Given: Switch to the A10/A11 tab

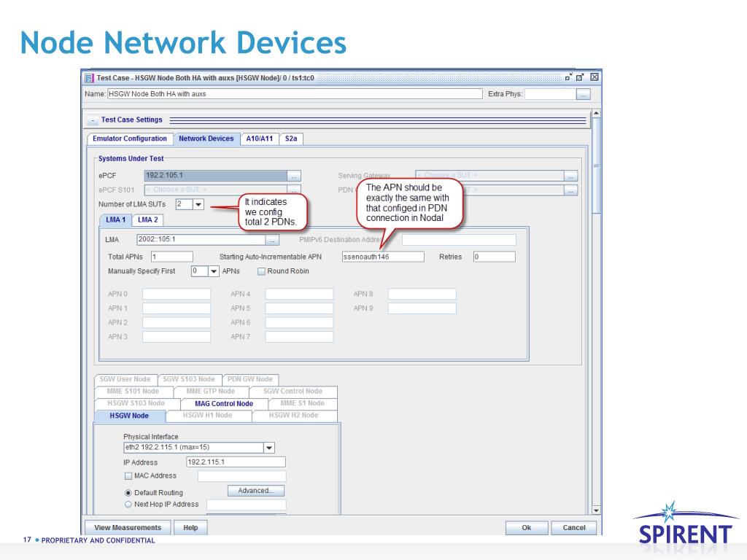Looking at the screenshot, I should (260, 139).
